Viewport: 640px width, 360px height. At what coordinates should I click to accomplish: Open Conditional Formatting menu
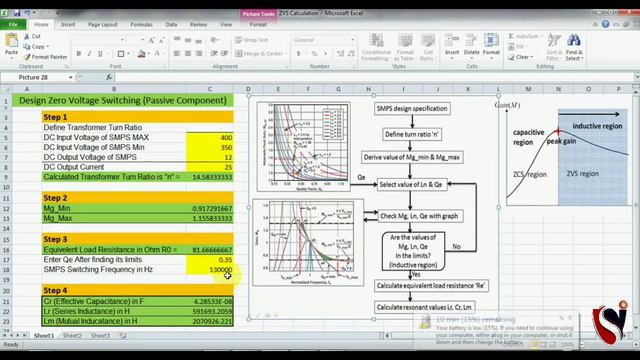pyautogui.click(x=376, y=47)
